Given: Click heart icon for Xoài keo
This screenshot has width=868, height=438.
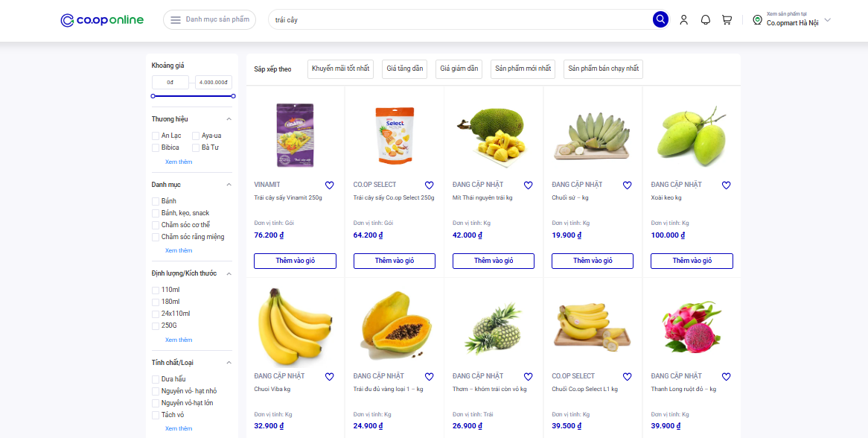Looking at the screenshot, I should click(x=726, y=185).
